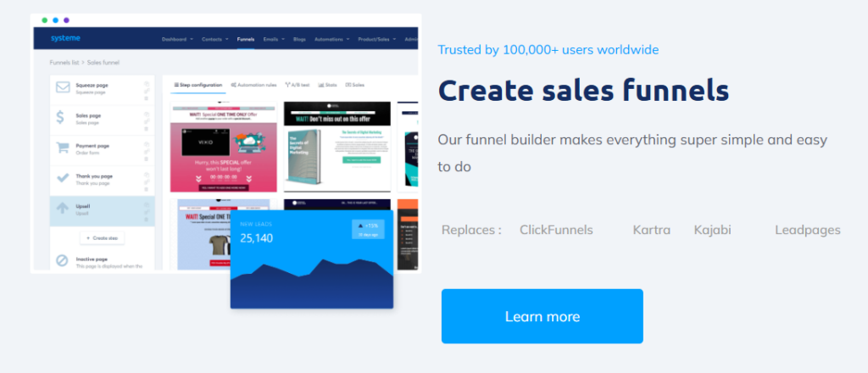Image resolution: width=868 pixels, height=373 pixels.
Task: Click the trash icon on Thank you page row
Action: tap(146, 189)
